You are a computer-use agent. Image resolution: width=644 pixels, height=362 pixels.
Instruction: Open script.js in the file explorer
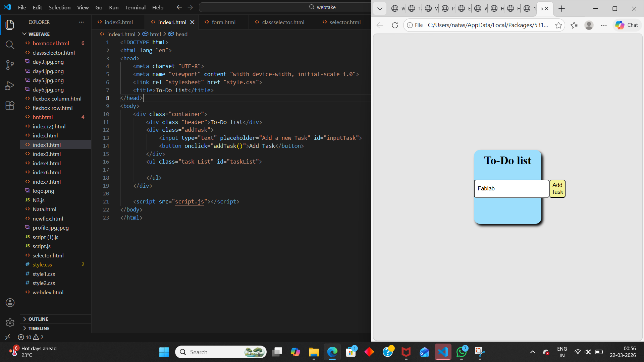click(x=42, y=246)
